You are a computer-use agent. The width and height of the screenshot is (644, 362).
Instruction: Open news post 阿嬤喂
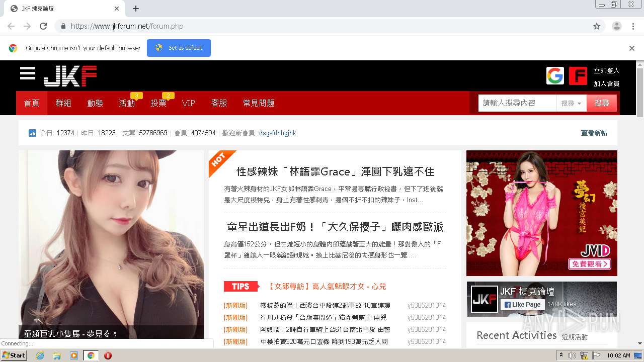(325, 329)
